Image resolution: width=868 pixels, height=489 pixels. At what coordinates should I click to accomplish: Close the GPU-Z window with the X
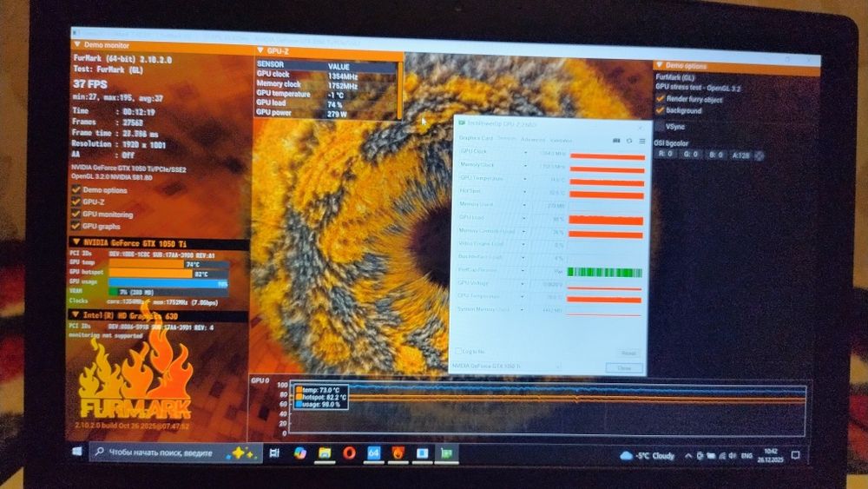click(x=641, y=127)
